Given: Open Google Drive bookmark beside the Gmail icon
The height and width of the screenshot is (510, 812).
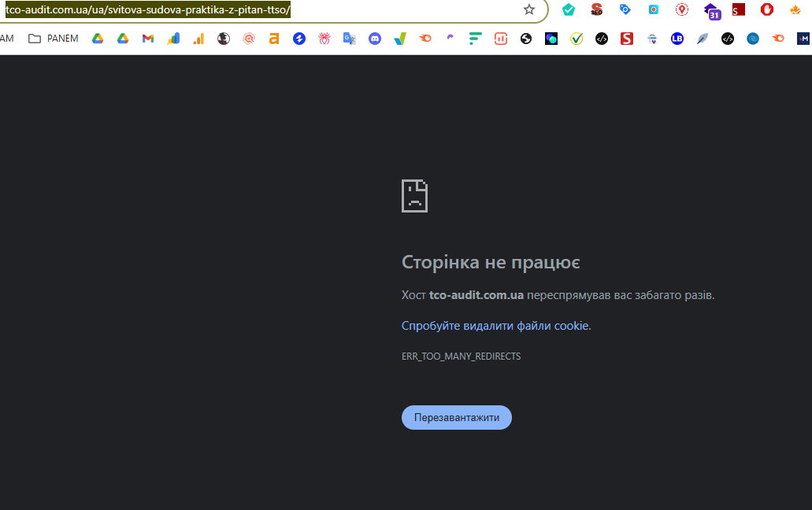Looking at the screenshot, I should pos(123,39).
